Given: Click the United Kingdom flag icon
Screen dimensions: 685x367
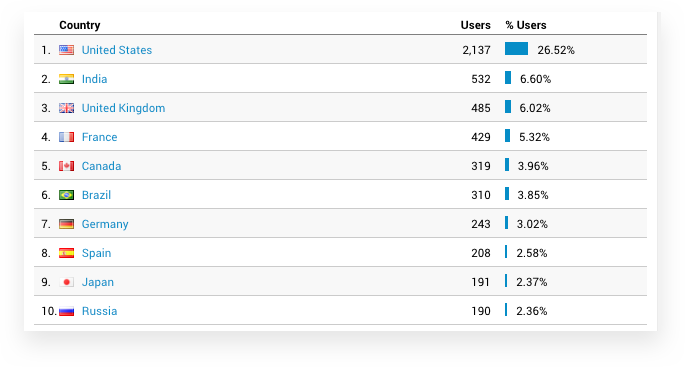Looking at the screenshot, I should click(66, 108).
